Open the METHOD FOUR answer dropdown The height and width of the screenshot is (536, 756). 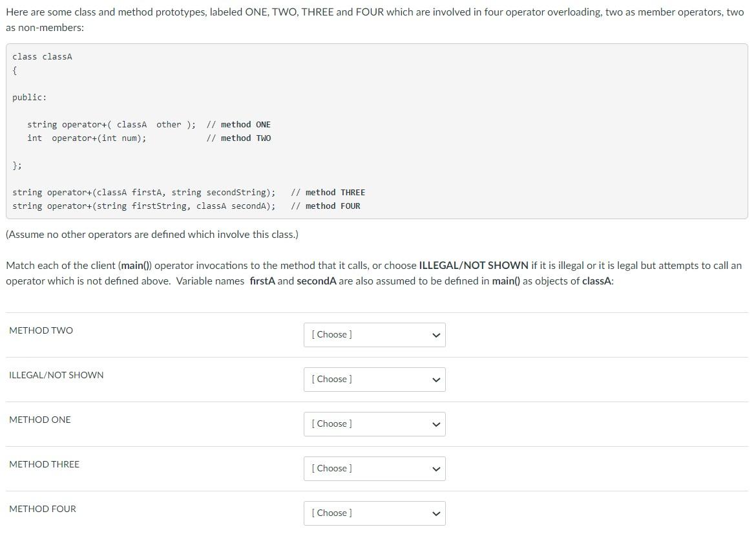pyautogui.click(x=374, y=513)
